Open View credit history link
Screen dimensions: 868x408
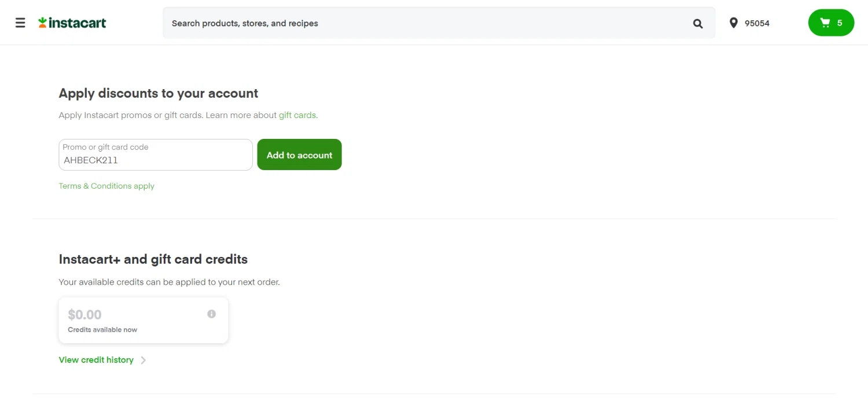click(x=96, y=360)
